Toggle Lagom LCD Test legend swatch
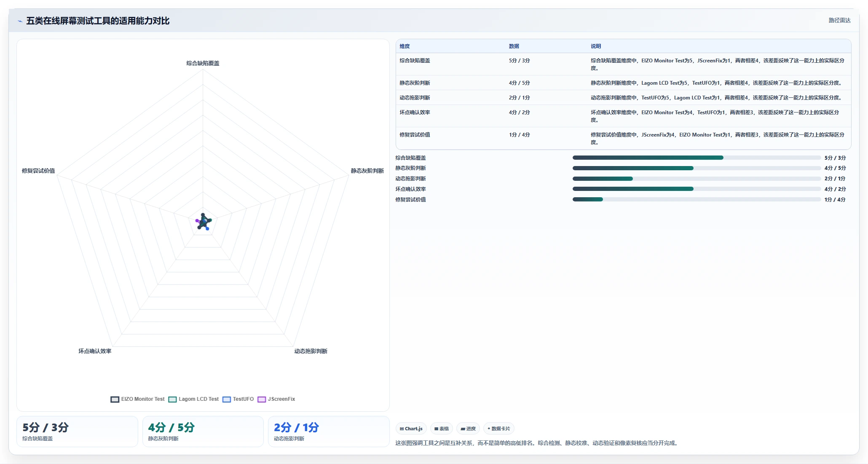Screen dimensions: 868x464 pos(172,400)
